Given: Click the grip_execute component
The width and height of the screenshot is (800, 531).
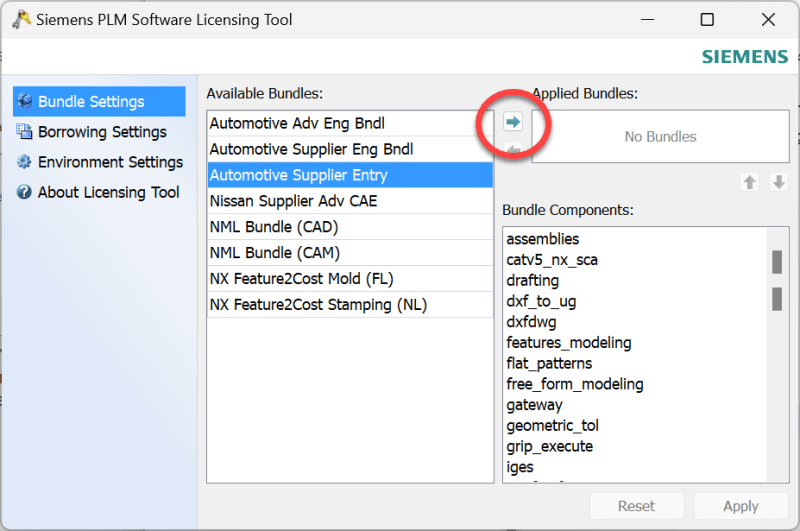Looking at the screenshot, I should pyautogui.click(x=549, y=446).
